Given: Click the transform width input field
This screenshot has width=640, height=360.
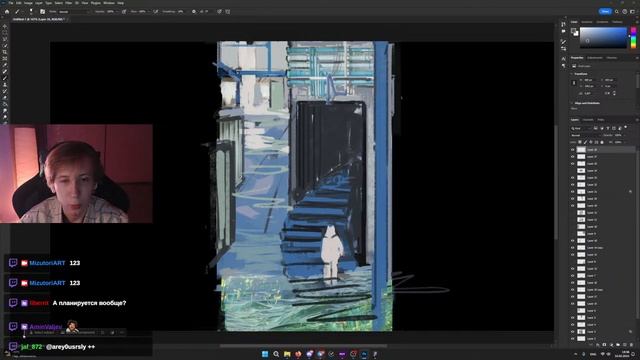Looking at the screenshot, I should pos(590,80).
